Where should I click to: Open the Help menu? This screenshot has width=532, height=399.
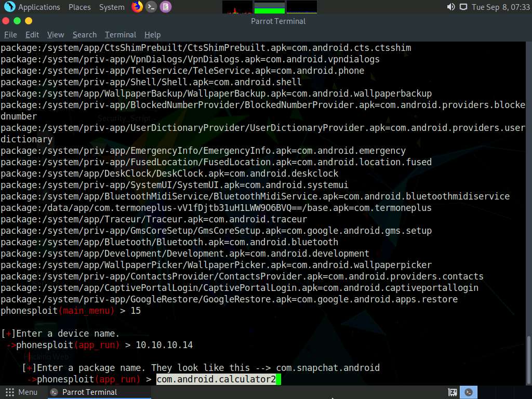click(152, 35)
